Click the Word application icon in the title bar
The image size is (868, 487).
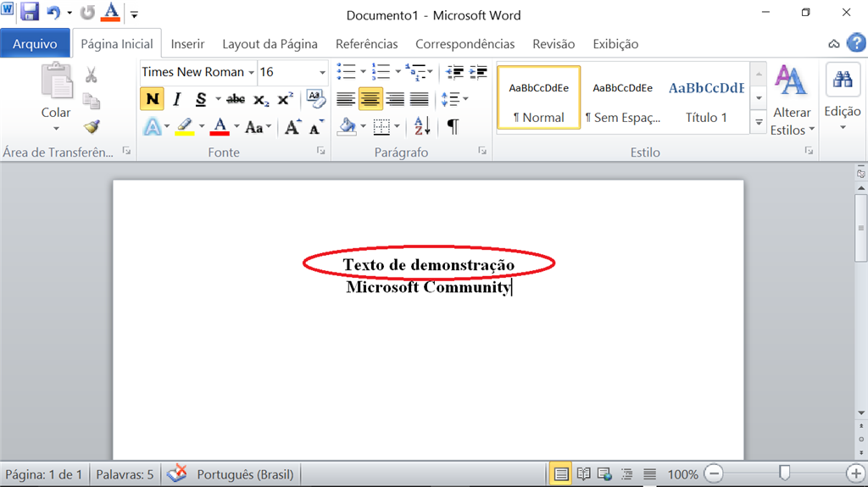pos(7,10)
